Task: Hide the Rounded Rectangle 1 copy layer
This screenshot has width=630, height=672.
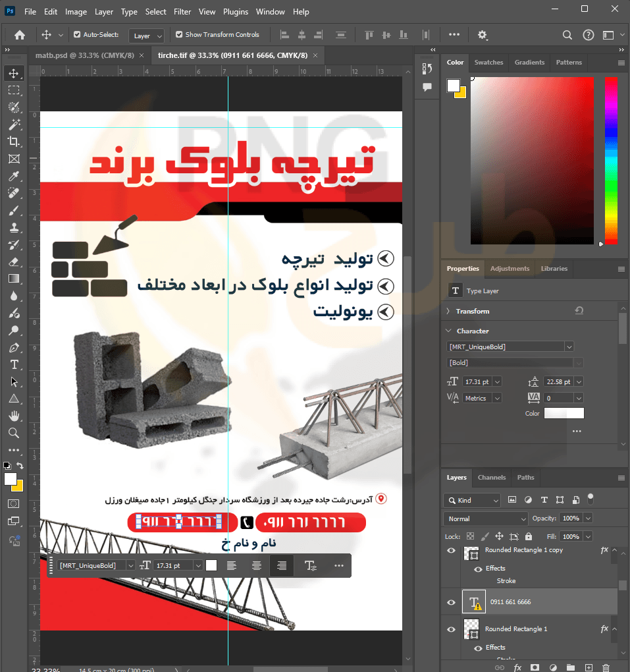Action: (x=451, y=550)
